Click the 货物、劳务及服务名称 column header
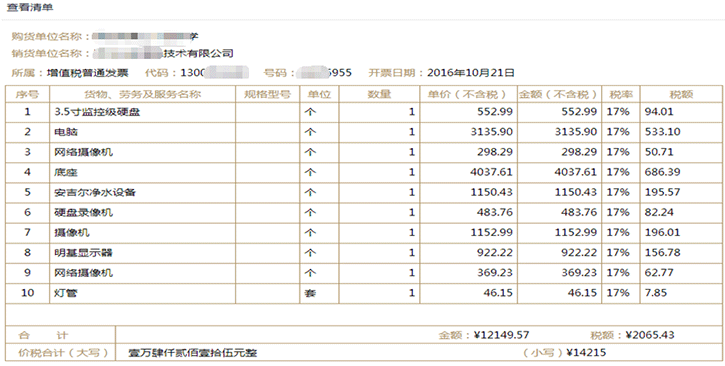This screenshot has width=725, height=366. [x=142, y=94]
